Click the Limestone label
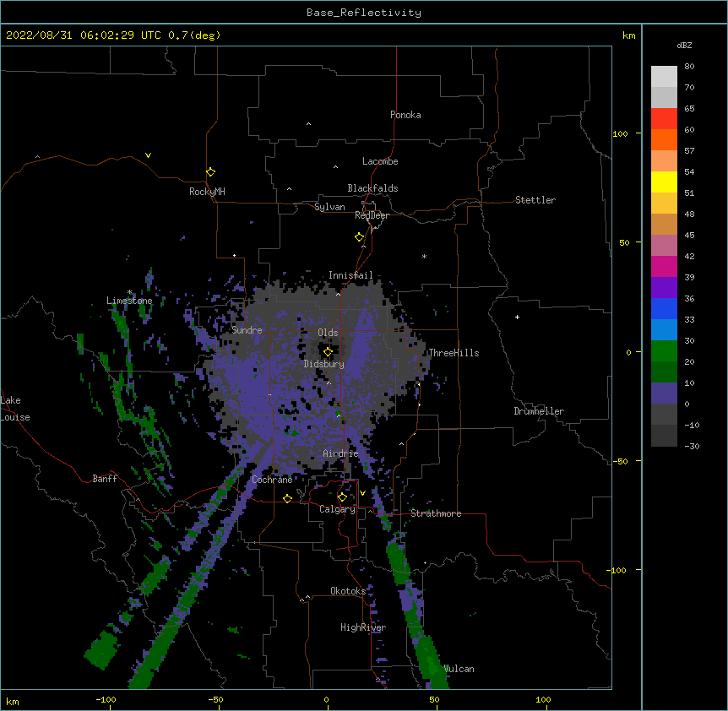The image size is (728, 711). point(129,301)
